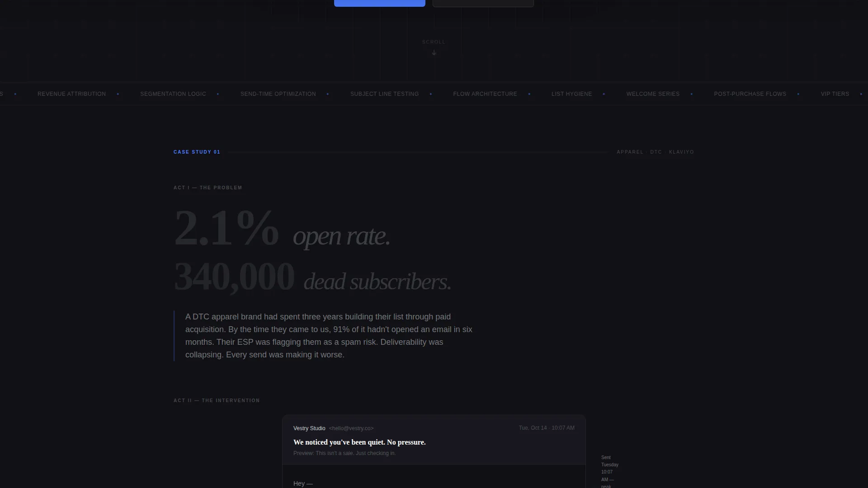Select SUBJECT LINE TESTING in the ticker

(x=384, y=94)
